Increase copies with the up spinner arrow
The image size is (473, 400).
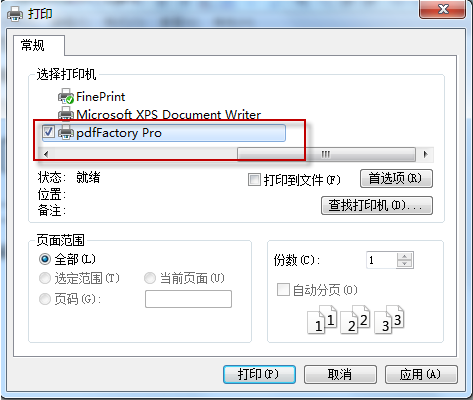[405, 256]
